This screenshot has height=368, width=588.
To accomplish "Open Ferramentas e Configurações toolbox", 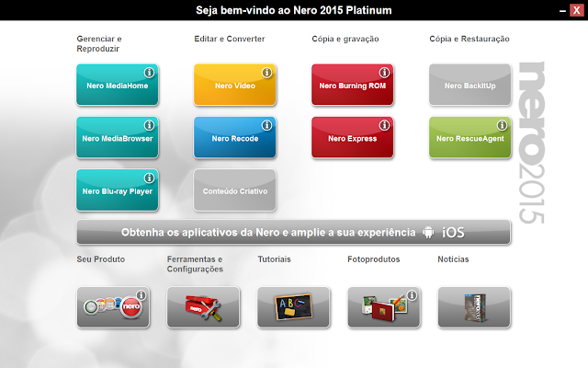I will click(203, 307).
